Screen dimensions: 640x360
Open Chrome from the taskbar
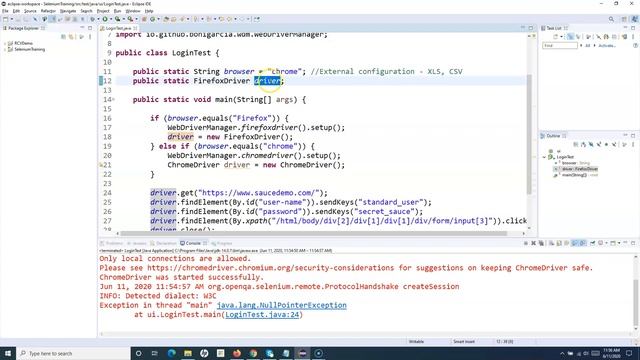pos(253,353)
